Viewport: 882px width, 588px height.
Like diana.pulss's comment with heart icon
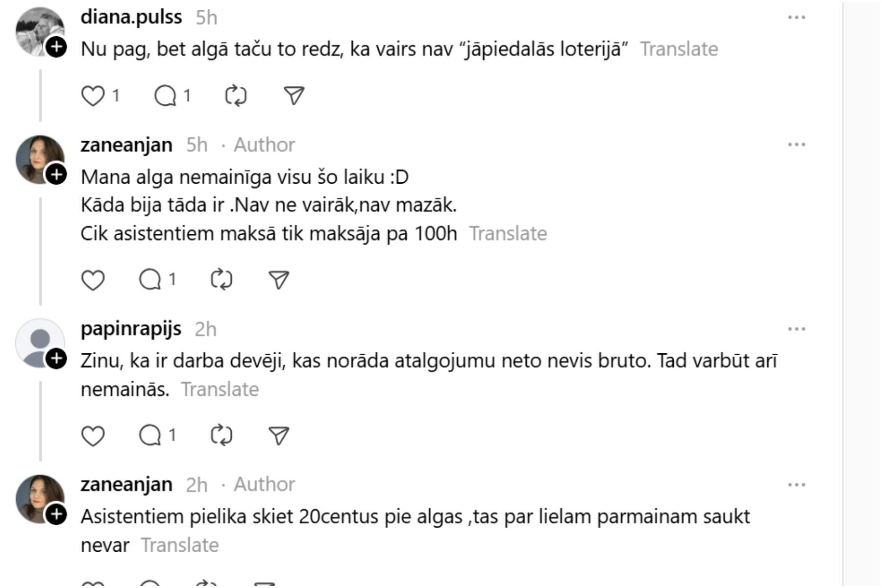[x=93, y=96]
